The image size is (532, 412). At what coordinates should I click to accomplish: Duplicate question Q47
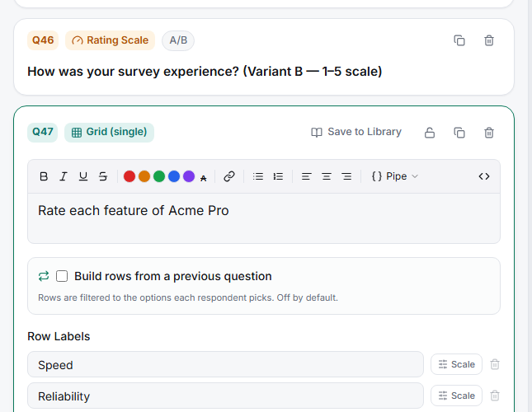(459, 133)
